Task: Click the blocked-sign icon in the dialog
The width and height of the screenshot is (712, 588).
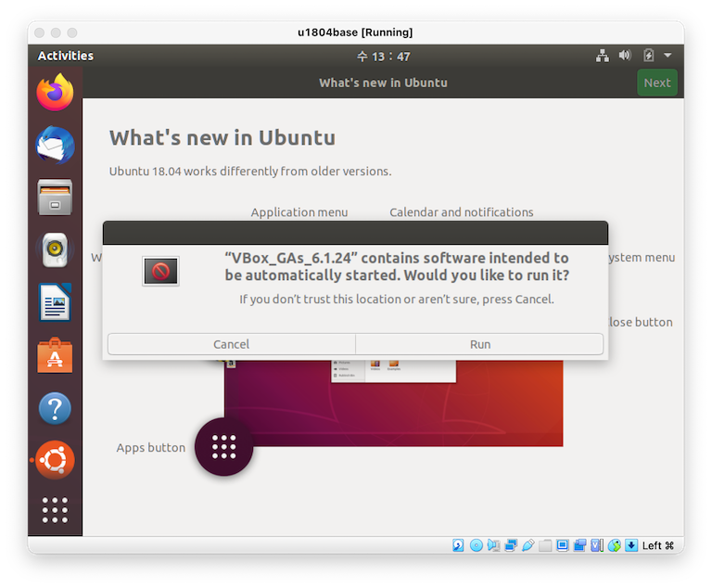Action: coord(160,272)
